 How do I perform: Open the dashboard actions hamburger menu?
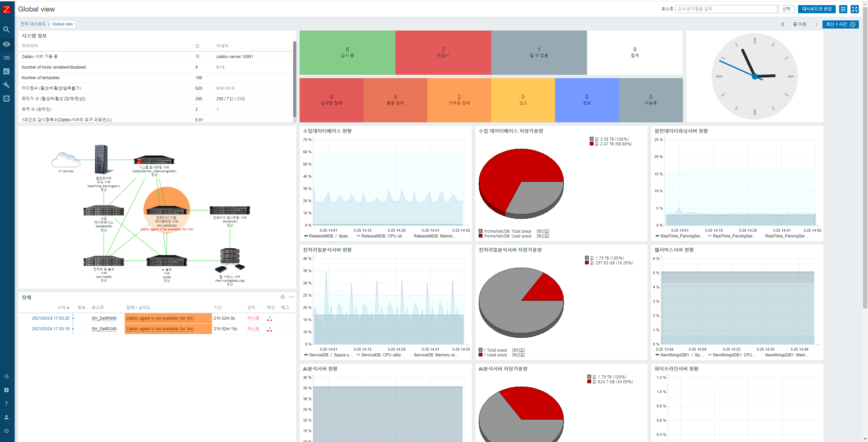pos(843,9)
